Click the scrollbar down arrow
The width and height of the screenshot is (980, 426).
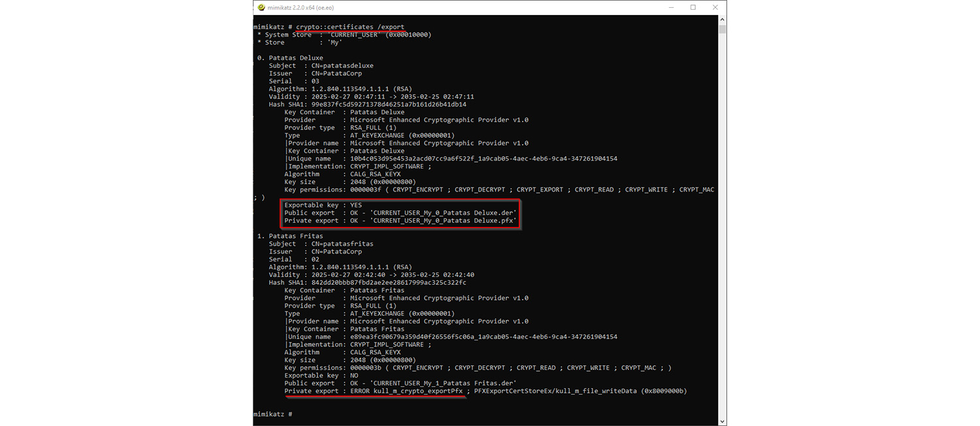point(722,421)
